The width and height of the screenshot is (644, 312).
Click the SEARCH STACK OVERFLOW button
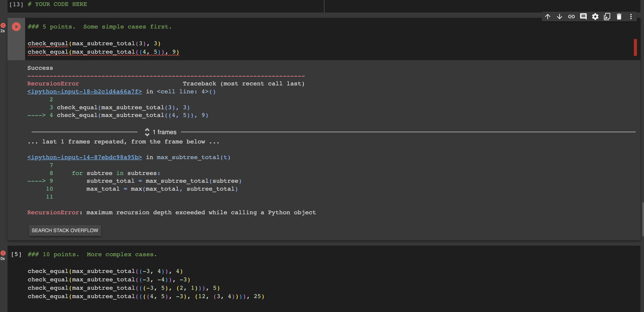pyautogui.click(x=65, y=230)
